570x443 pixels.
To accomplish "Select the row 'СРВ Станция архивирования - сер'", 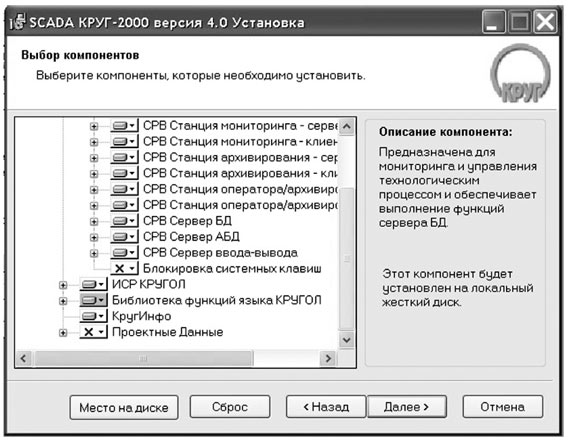I will pos(240,157).
